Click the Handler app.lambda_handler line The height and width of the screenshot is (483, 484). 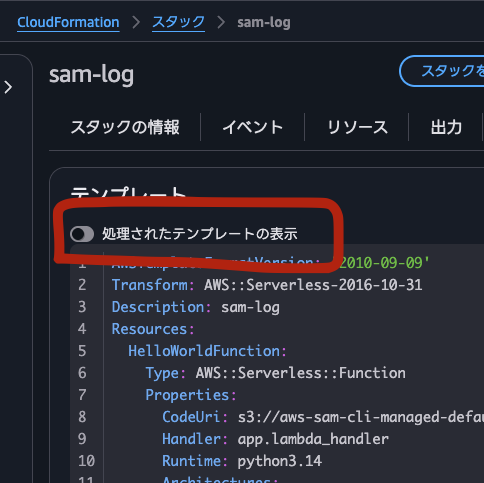tap(275, 439)
